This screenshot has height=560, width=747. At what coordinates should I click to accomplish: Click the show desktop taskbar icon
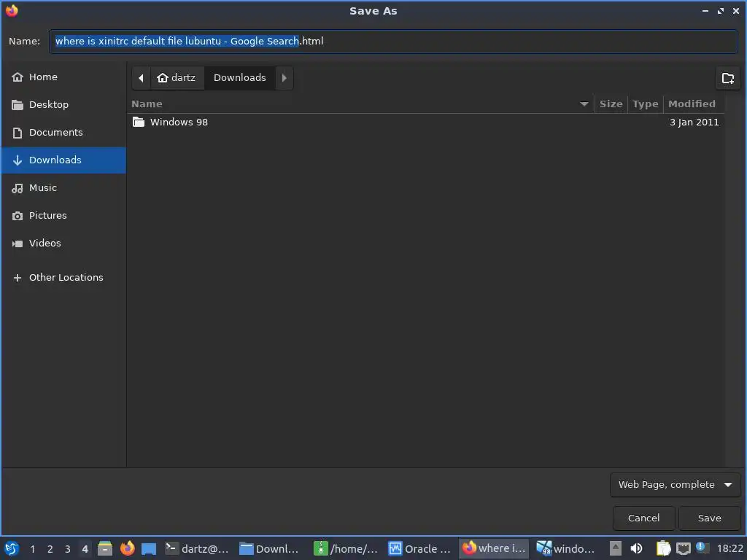tap(149, 549)
